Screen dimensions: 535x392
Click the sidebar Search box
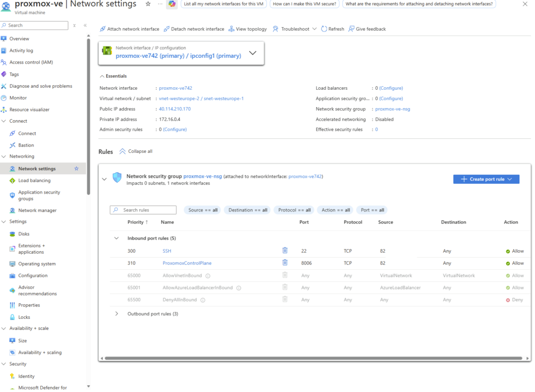tap(34, 25)
